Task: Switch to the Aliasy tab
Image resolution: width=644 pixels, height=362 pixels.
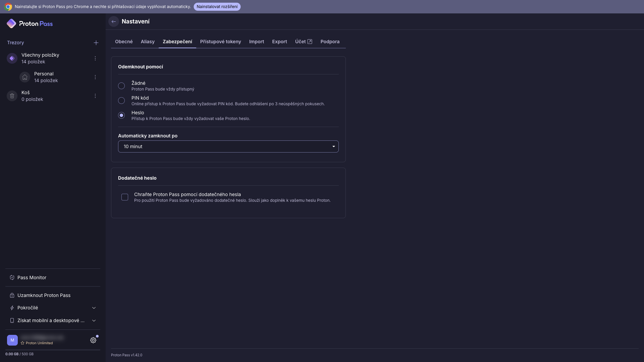Action: (148, 42)
